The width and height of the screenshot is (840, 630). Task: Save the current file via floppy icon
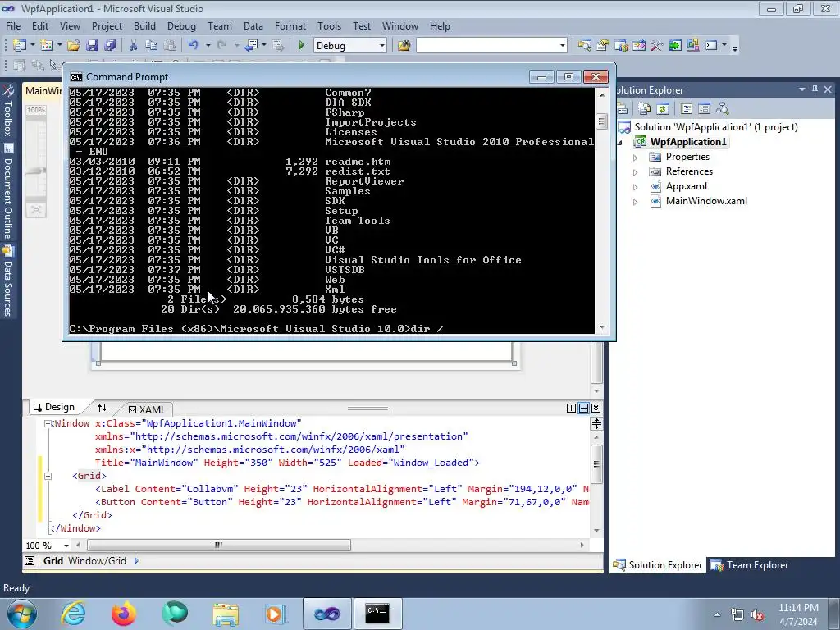point(92,46)
